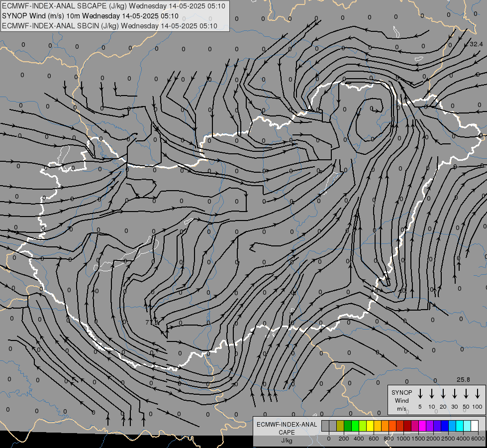This screenshot has width=487, height=448.
Task: Click the J/kg unit label in the legend
Action: [x=287, y=441]
